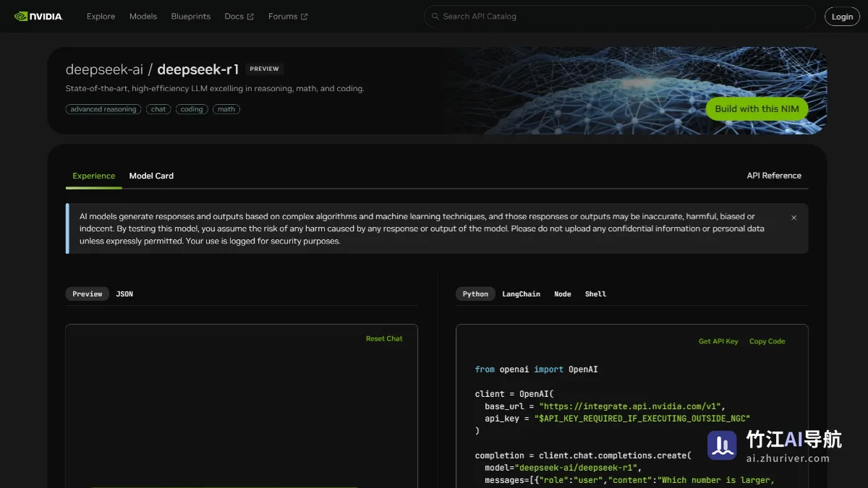The image size is (868, 488).
Task: Show the LangChain code sample
Action: [521, 294]
